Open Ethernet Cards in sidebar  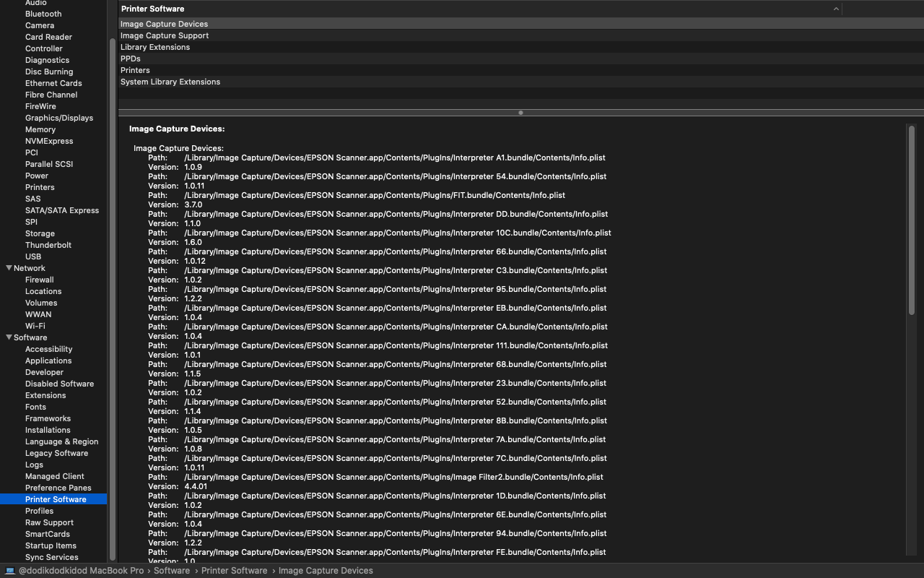(x=53, y=83)
